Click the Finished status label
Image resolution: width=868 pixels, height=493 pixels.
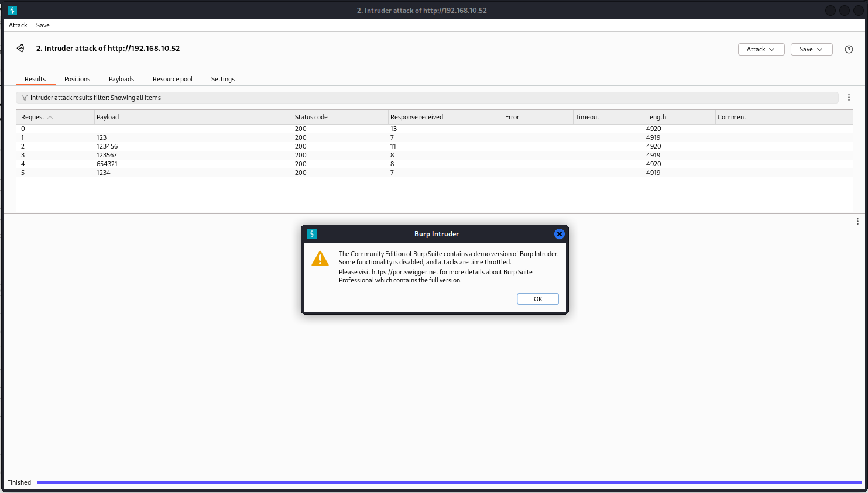coord(19,482)
